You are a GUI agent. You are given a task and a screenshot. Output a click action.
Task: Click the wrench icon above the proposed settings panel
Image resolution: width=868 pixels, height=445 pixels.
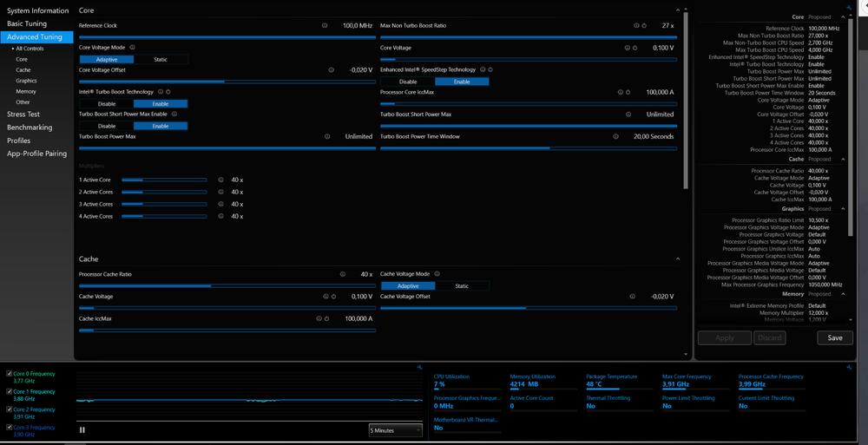847,8
